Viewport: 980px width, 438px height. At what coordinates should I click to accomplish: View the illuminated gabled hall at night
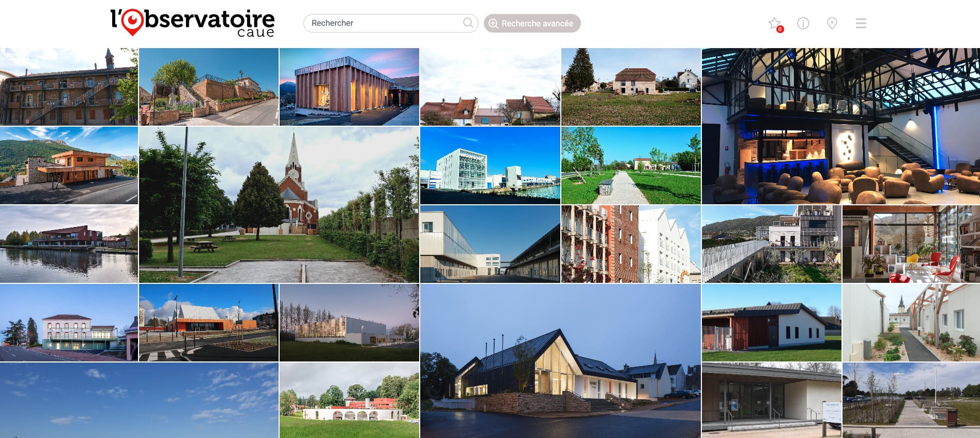(x=560, y=361)
